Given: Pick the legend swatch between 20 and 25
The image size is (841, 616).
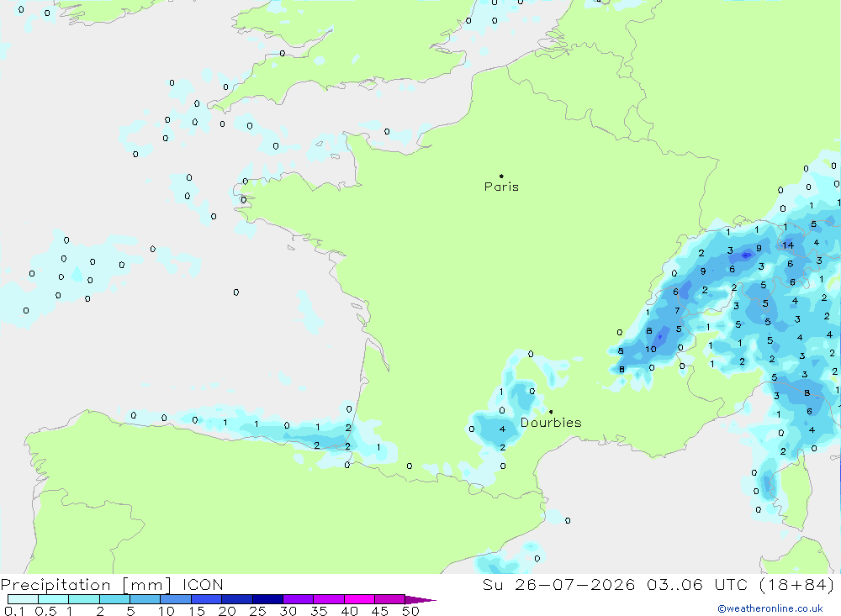Looking at the screenshot, I should point(237,599).
